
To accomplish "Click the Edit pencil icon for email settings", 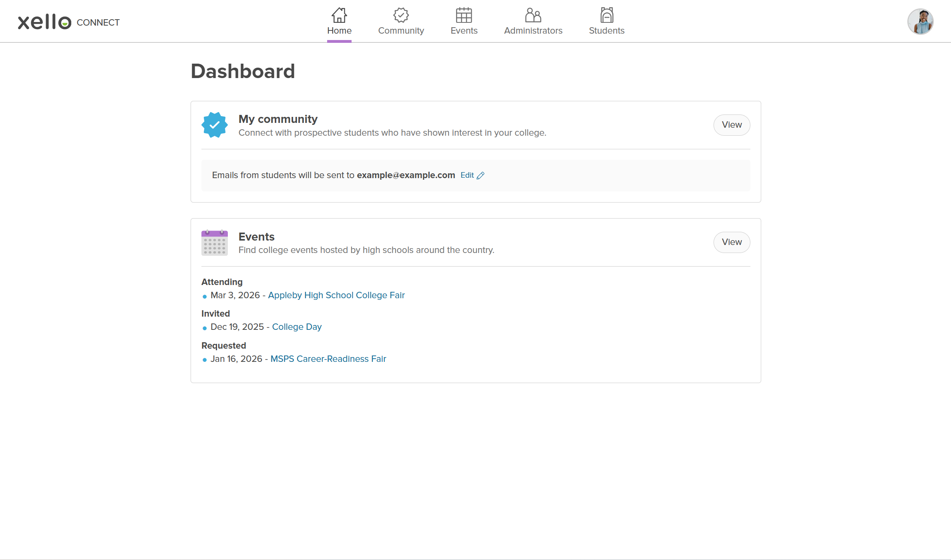I will [481, 175].
